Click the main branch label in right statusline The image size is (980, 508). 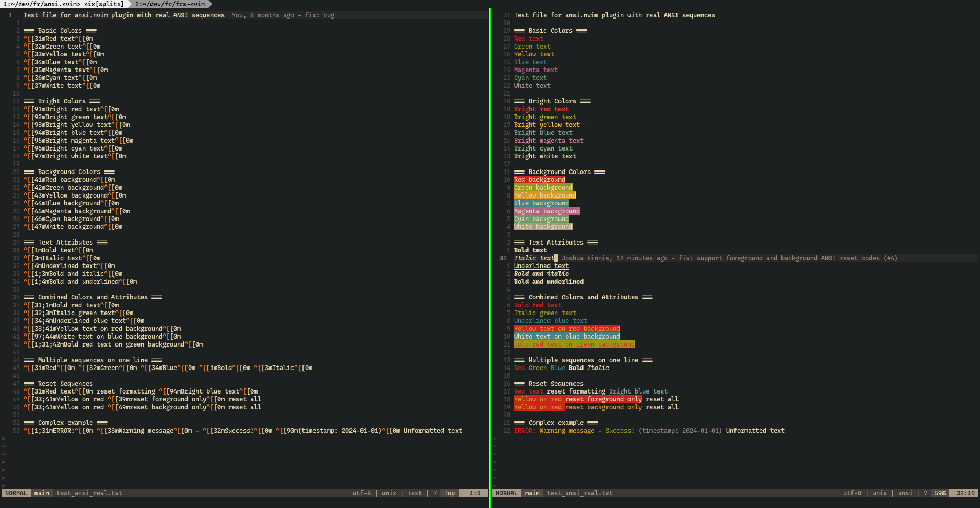(x=532, y=493)
